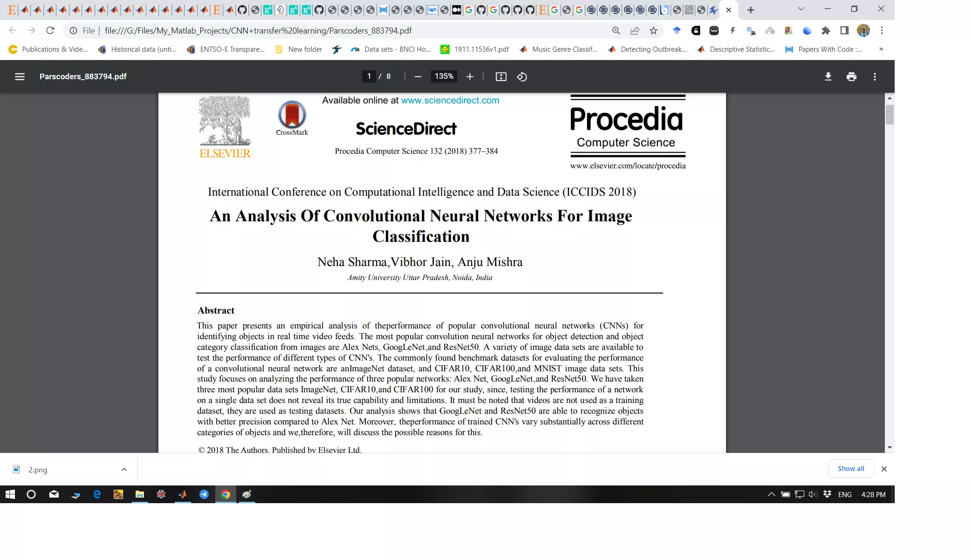This screenshot has height=560, width=972.
Task: Print the PDF document
Action: click(851, 76)
